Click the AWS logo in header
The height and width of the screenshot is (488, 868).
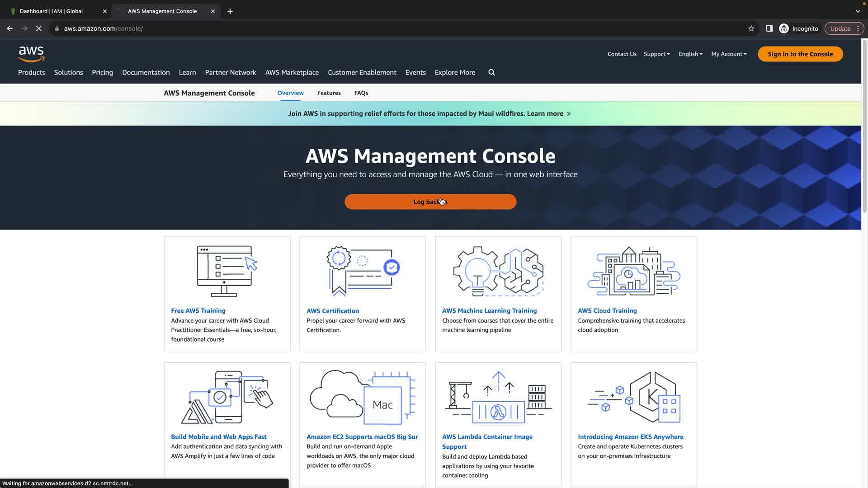point(31,54)
